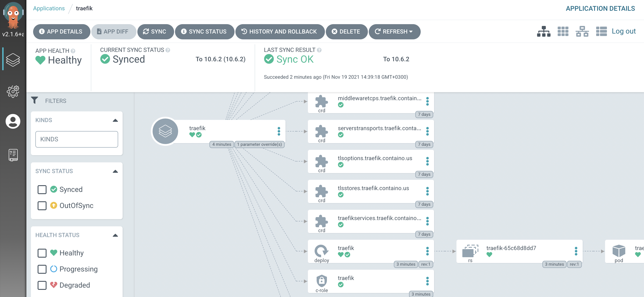The image size is (644, 297).
Task: Click the KINDS input field to filter
Action: [x=77, y=139]
